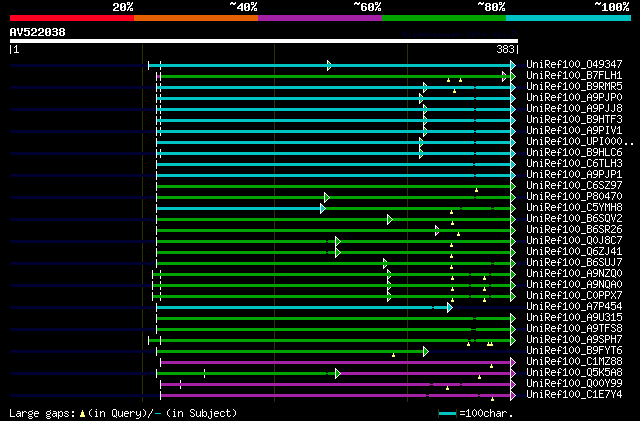Viewport: 640px width, 421px height.
Task: Select UniRef100_B9FYT6 label
Action: coord(574,351)
